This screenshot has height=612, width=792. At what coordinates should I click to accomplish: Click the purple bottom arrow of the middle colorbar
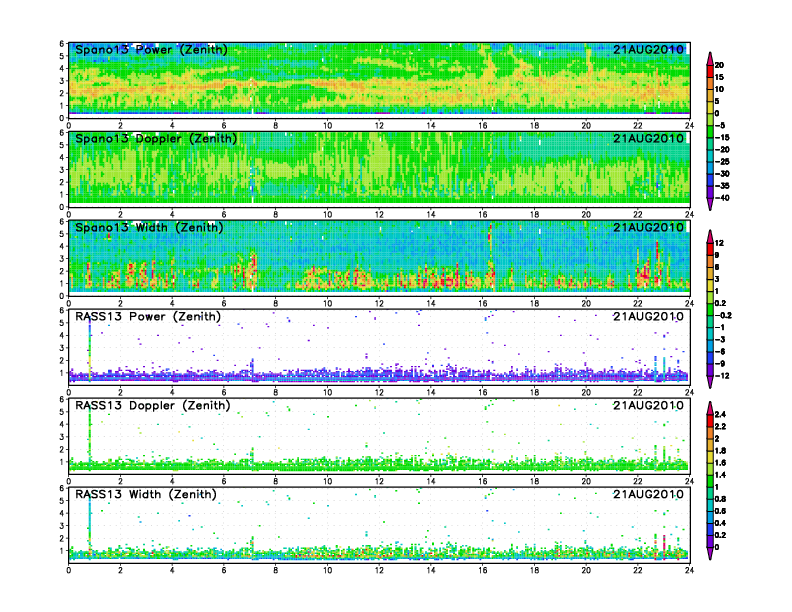pyautogui.click(x=710, y=382)
